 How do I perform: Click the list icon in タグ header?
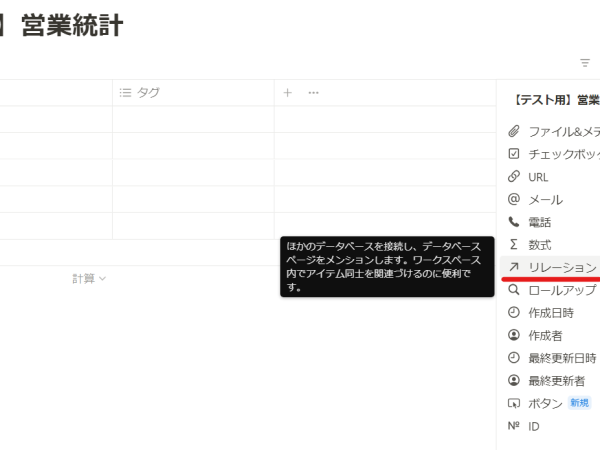(x=125, y=93)
